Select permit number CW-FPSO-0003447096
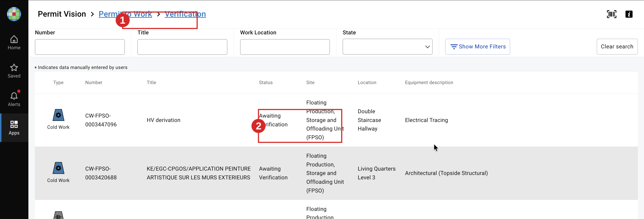Viewport: 644px width, 219px height. pyautogui.click(x=101, y=120)
